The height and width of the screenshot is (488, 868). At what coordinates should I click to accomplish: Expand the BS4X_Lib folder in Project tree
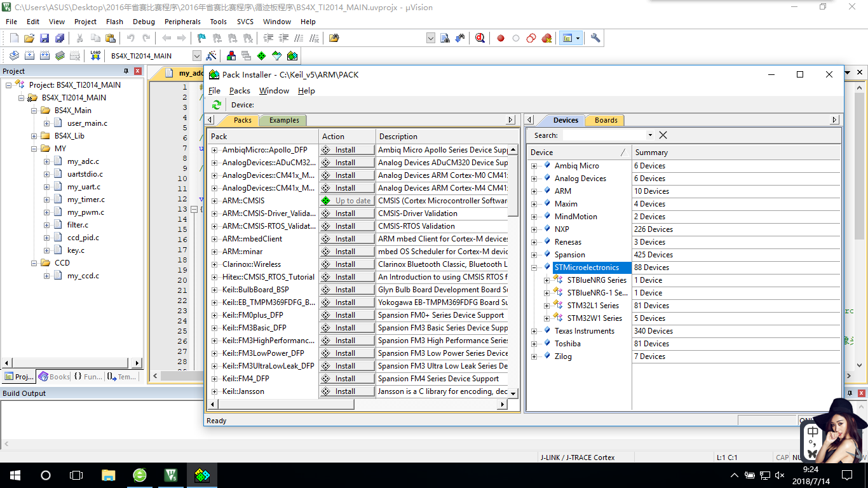(34, 136)
